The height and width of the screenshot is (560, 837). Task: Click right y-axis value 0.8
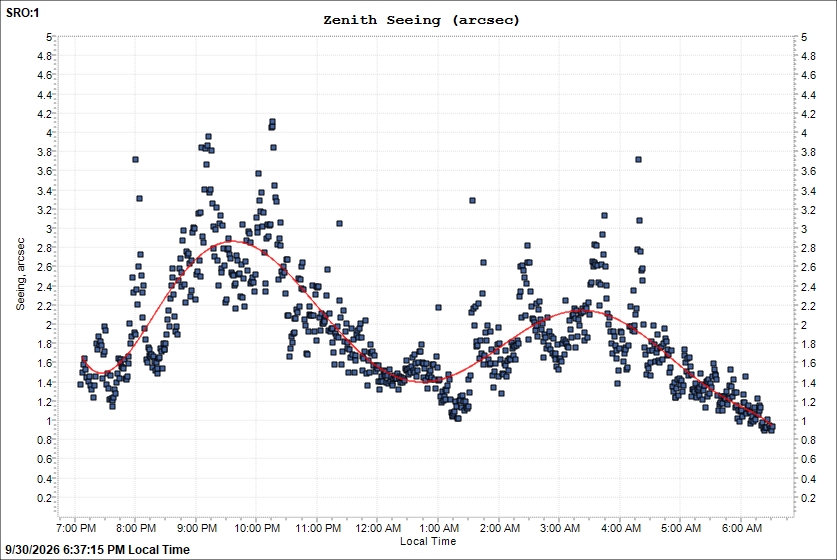[809, 440]
